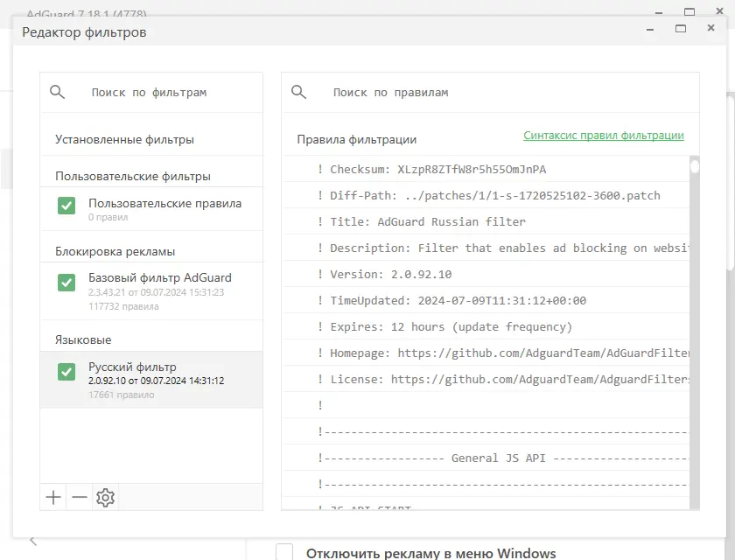Disable the Базовый фильтр AdGuard checkbox
The image size is (735, 560).
click(66, 283)
